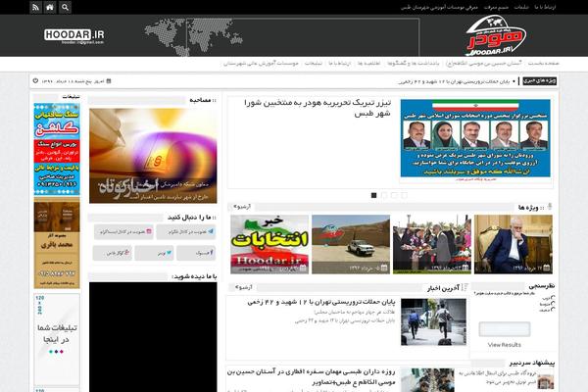Select the second poll option متوسط
588x392 pixels.
[553, 304]
